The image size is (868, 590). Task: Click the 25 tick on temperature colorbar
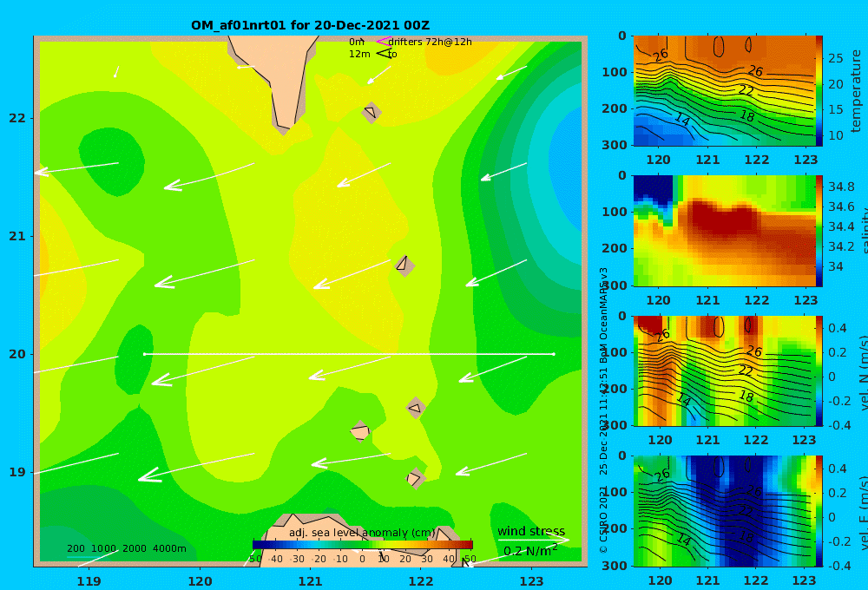tap(835, 58)
